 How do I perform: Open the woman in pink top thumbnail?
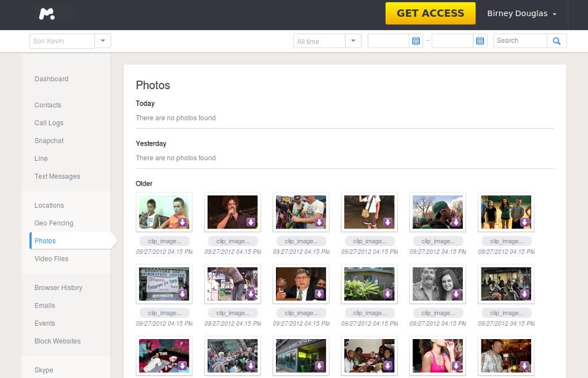click(x=437, y=355)
